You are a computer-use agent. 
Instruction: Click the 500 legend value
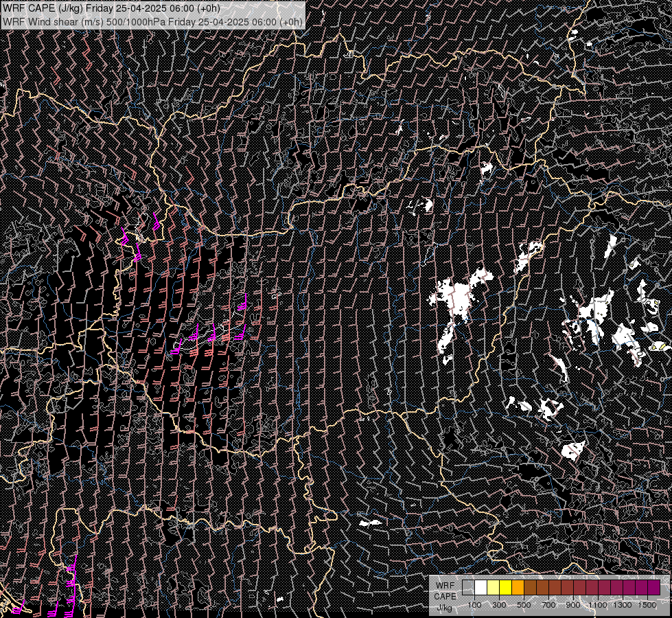(x=524, y=605)
